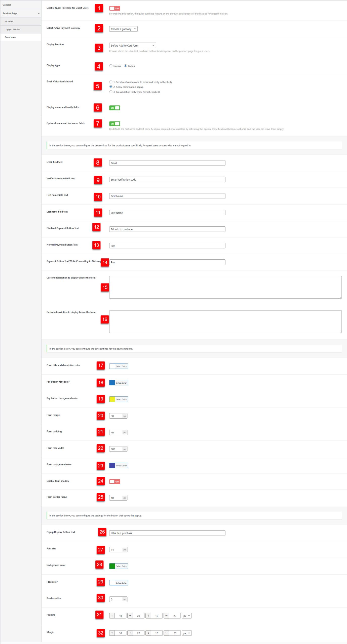Click the left arrow icon in Margin row
347x644 pixels.
(166, 633)
